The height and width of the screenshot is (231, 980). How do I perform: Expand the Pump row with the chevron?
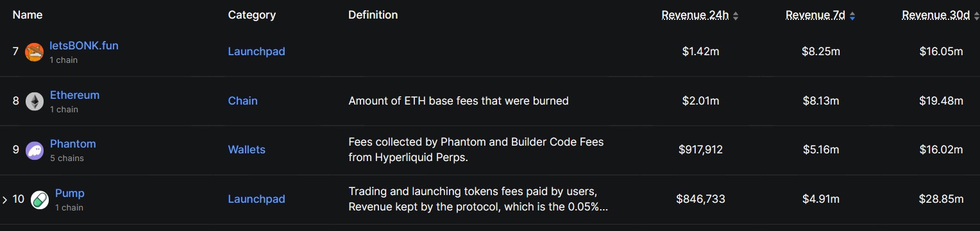(x=5, y=200)
